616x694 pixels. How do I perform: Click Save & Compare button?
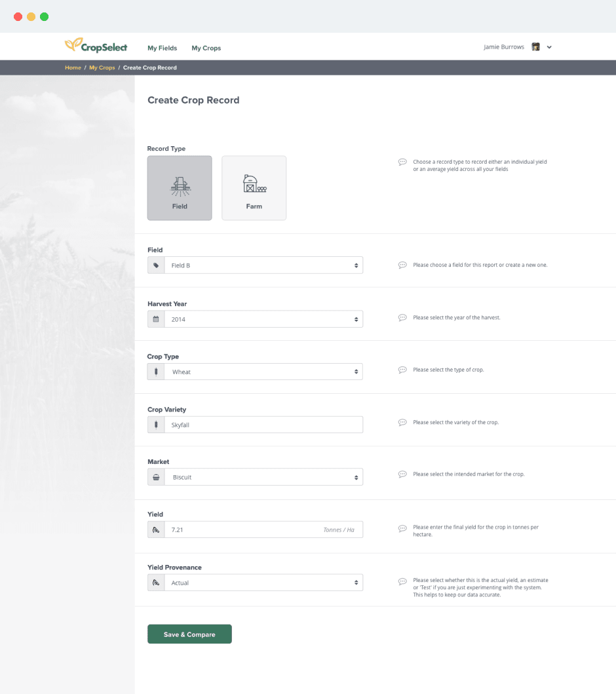point(189,634)
